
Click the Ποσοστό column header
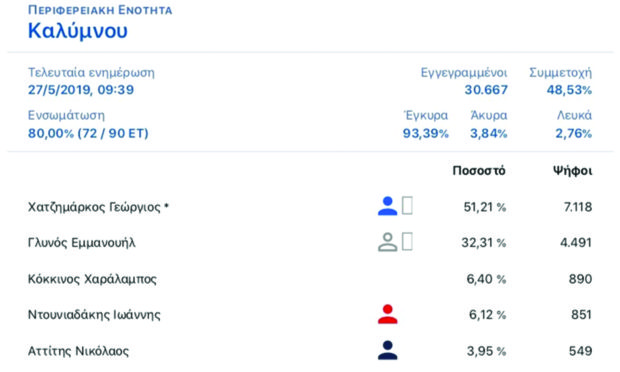479,171
